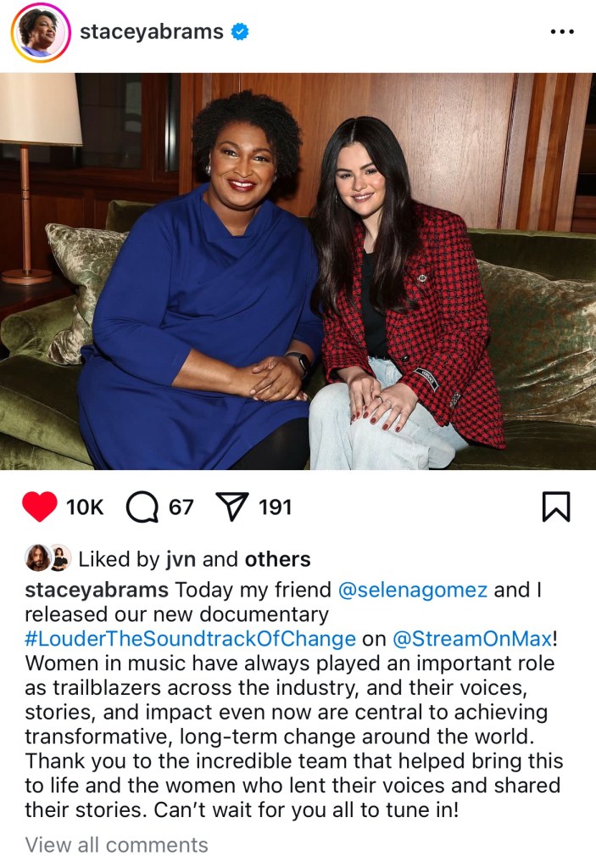Open staceyabrams username in caption

coord(97,590)
